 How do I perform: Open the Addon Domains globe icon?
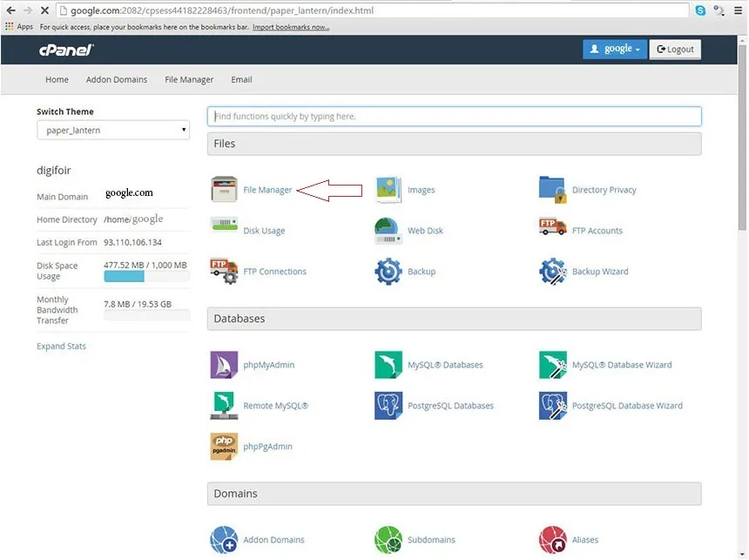[x=224, y=539]
